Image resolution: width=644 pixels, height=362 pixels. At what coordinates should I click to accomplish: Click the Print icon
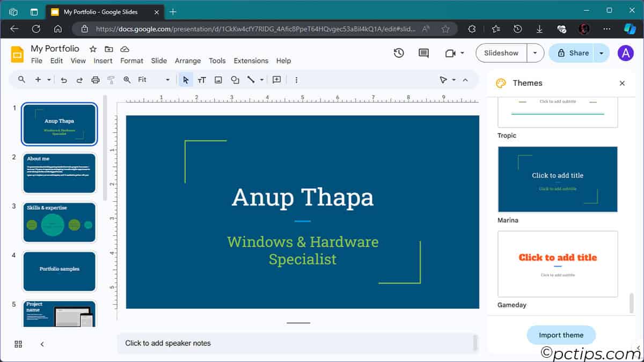pyautogui.click(x=96, y=80)
